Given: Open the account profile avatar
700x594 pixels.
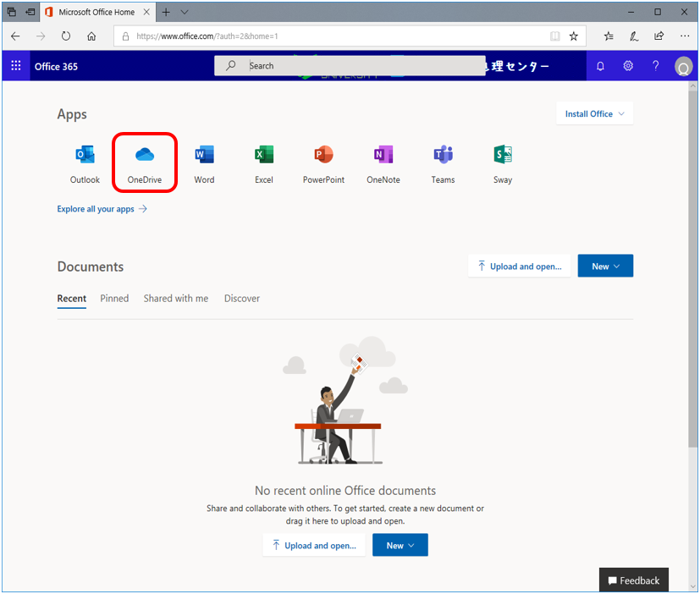Looking at the screenshot, I should [x=683, y=67].
